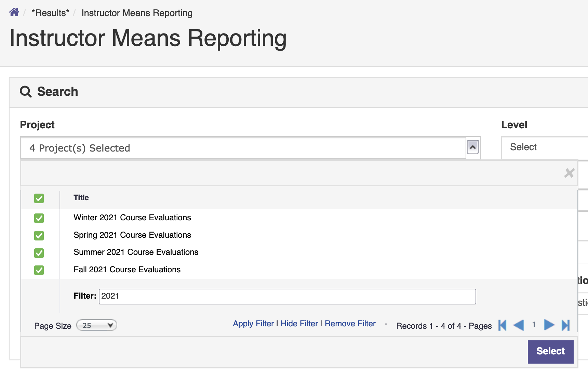
Task: Go to previous page arrow
Action: (519, 325)
